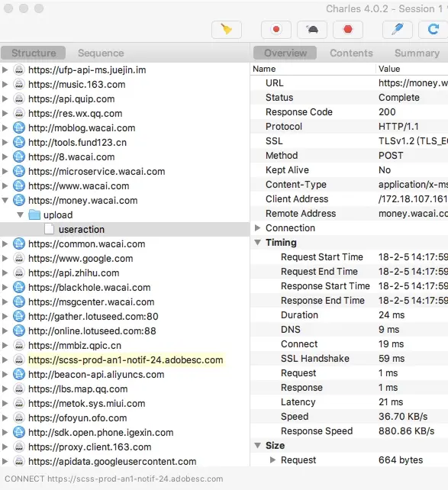Click the globe icon of msgcenter.wacai.com
Screen dimensions: 448x490
point(19,302)
